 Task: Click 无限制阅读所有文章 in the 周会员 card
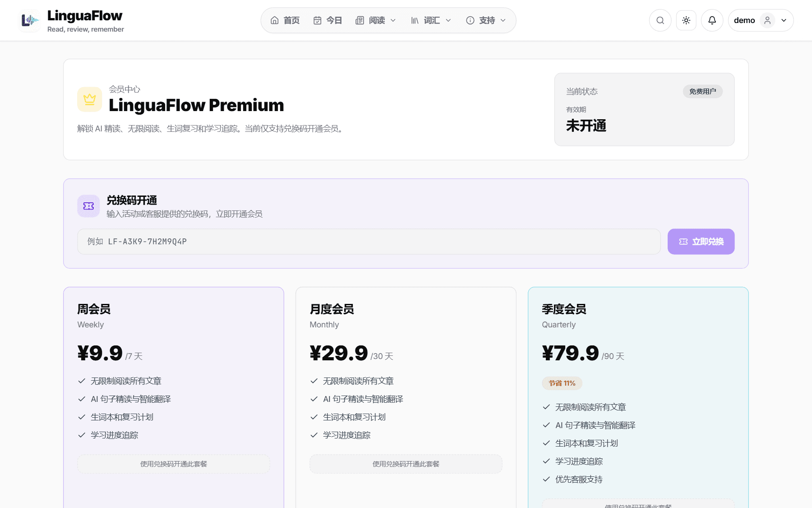tap(126, 381)
